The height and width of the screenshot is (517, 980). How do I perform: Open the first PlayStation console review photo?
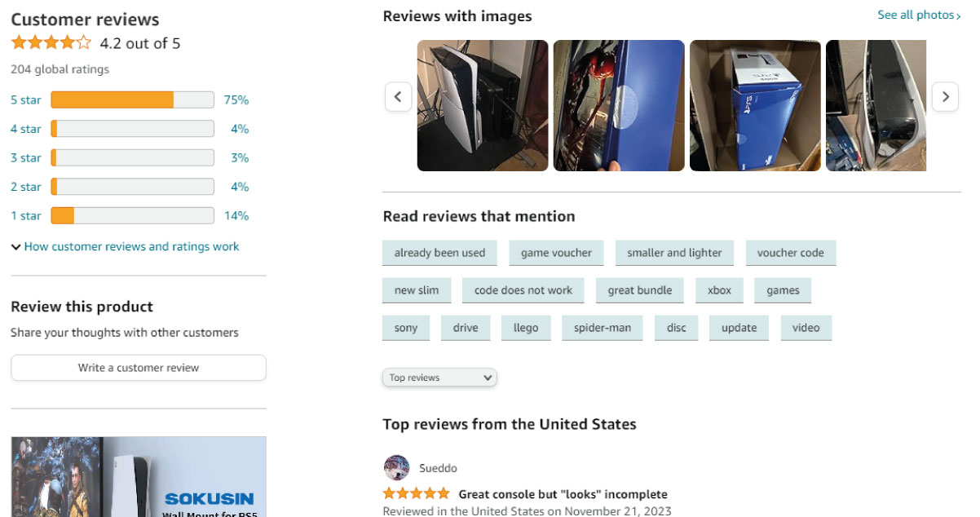tap(482, 106)
